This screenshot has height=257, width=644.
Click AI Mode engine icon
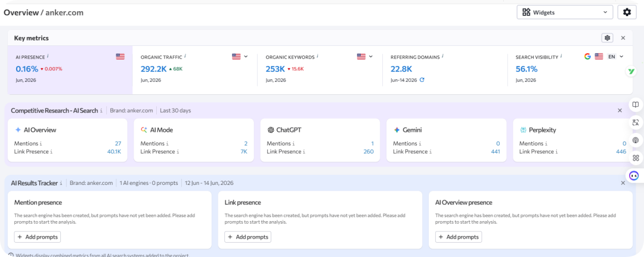click(144, 130)
